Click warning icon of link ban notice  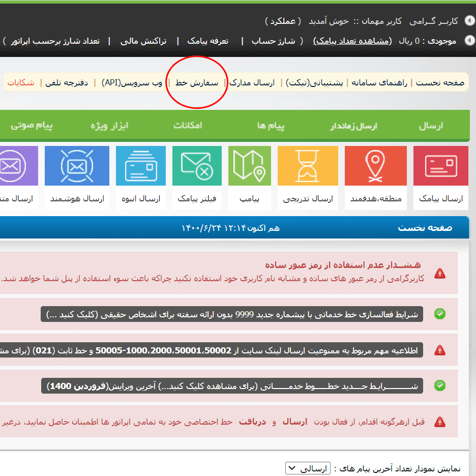pyautogui.click(x=439, y=350)
